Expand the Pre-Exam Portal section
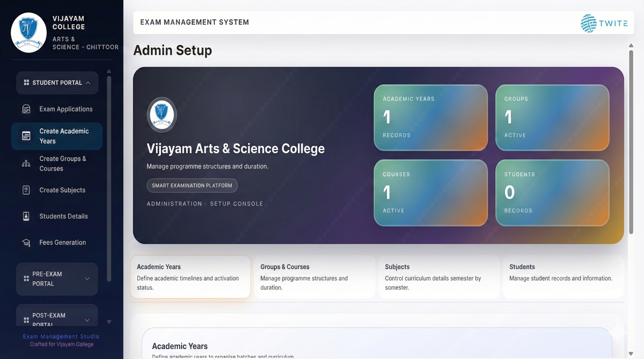Image resolution: width=644 pixels, height=359 pixels. [87, 279]
